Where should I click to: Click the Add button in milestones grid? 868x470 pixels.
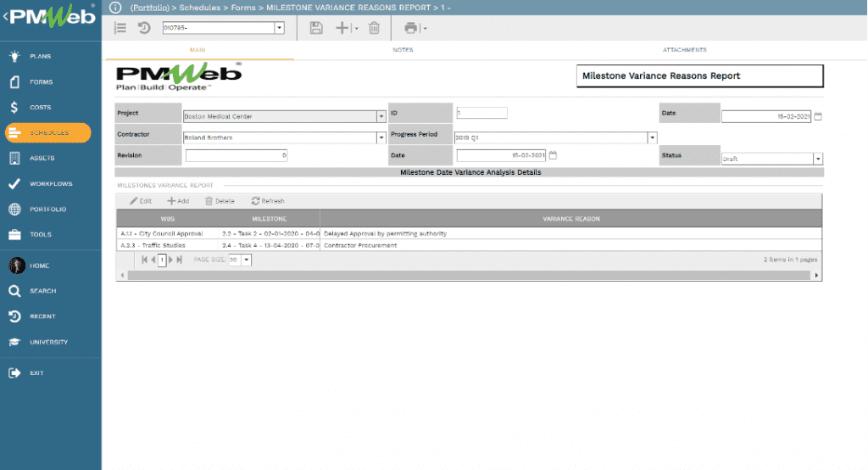coord(178,200)
